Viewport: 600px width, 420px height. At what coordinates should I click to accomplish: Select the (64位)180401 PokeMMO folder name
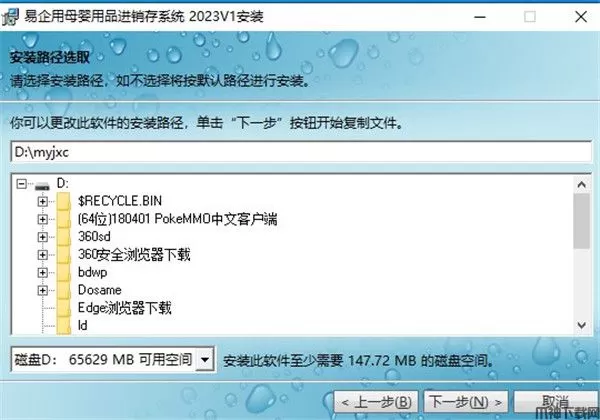(178, 219)
